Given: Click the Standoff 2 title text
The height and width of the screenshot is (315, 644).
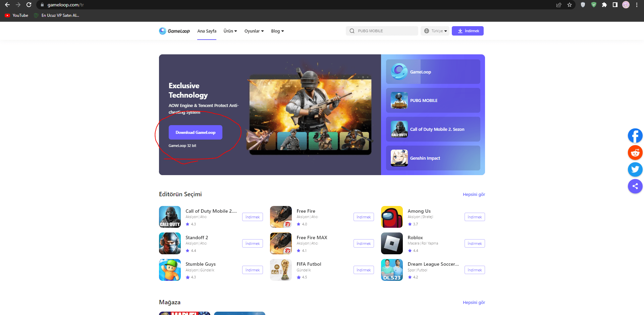Looking at the screenshot, I should click(197, 238).
